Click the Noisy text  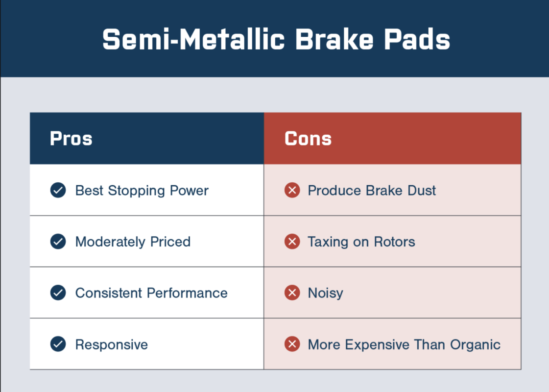click(326, 293)
